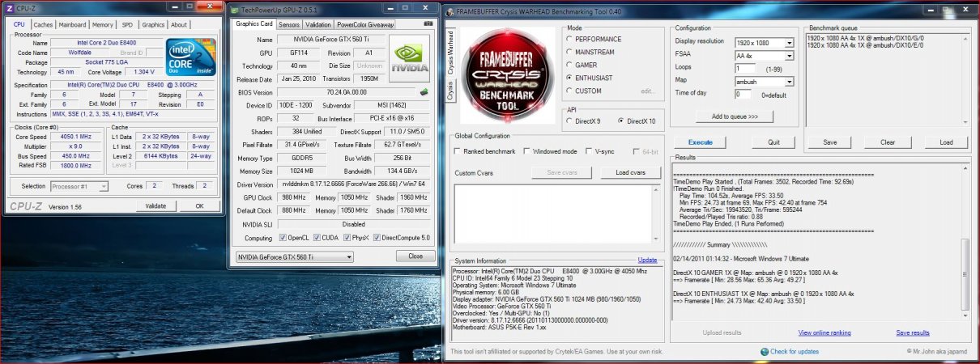Switch to the Graphics tab in CPU-Z
980x364 pixels.
point(153,25)
